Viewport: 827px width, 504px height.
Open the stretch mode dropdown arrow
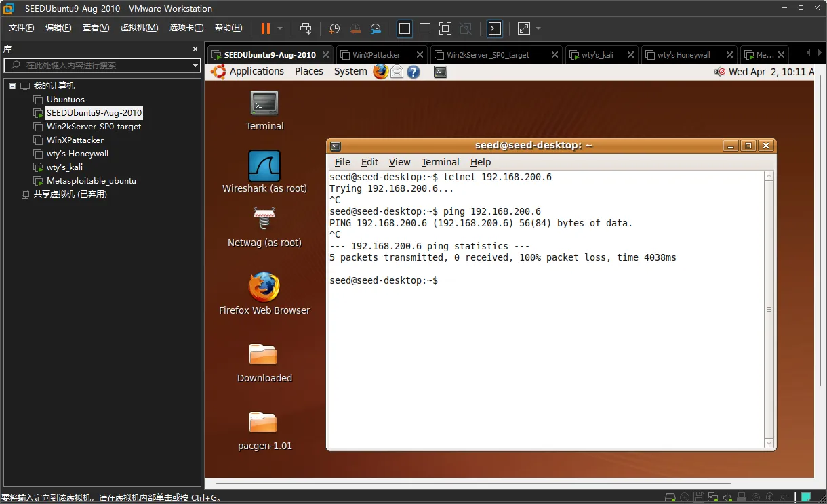(538, 28)
